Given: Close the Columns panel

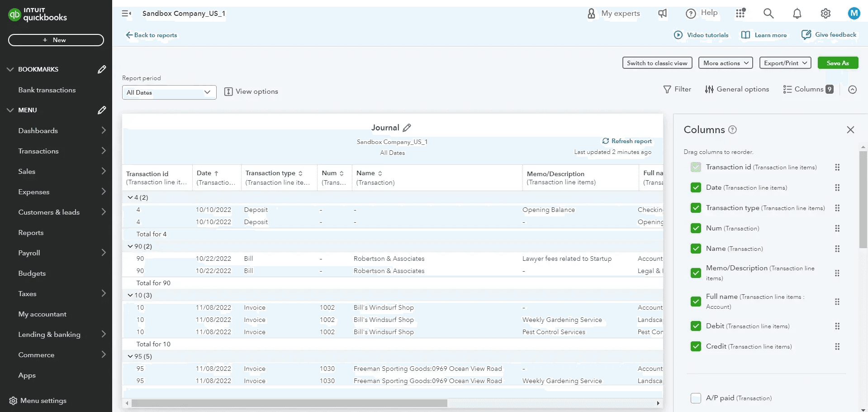Looking at the screenshot, I should click(850, 130).
